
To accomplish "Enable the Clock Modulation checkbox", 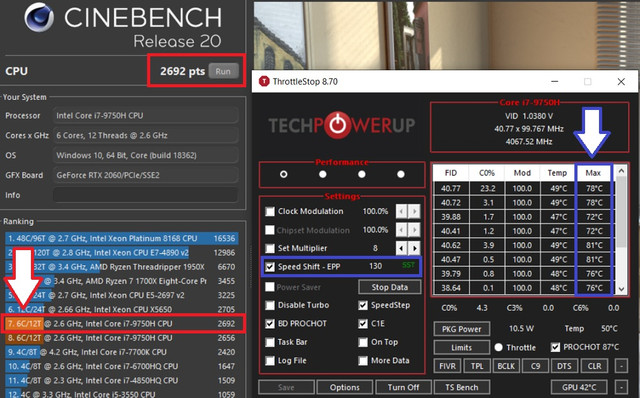I will tap(270, 211).
